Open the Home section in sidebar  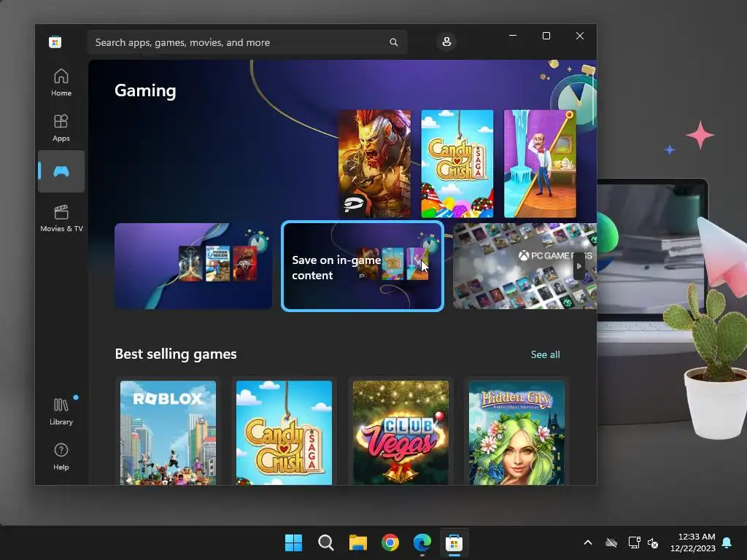coord(61,82)
